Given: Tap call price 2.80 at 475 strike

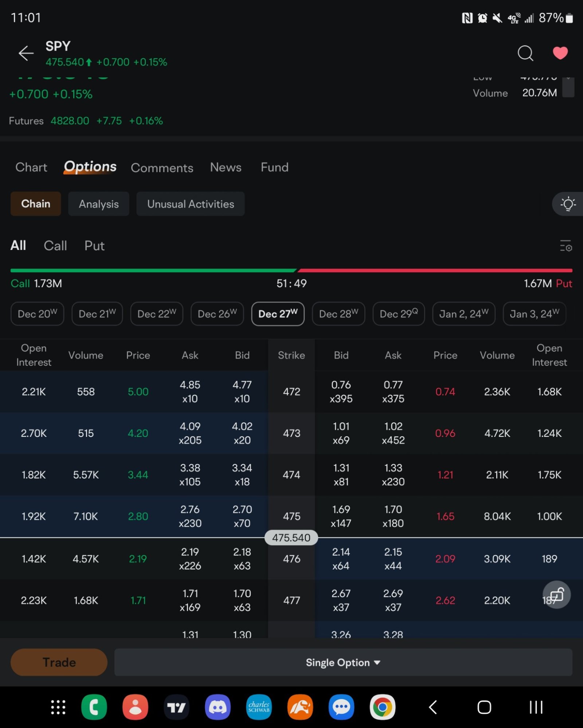Looking at the screenshot, I should [138, 516].
